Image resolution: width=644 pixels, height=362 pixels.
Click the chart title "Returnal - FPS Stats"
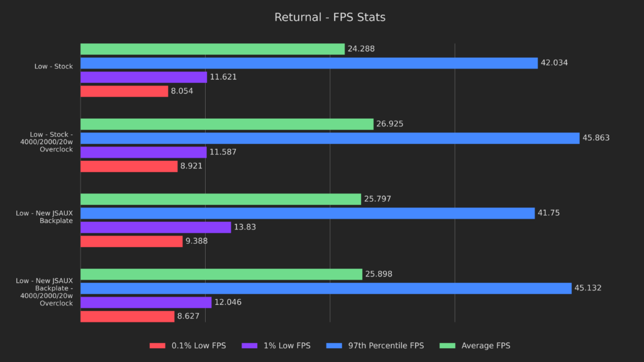point(330,18)
